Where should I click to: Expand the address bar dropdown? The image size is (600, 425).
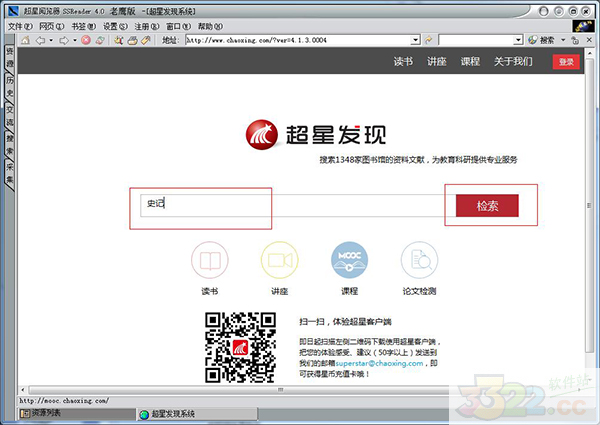click(x=416, y=40)
